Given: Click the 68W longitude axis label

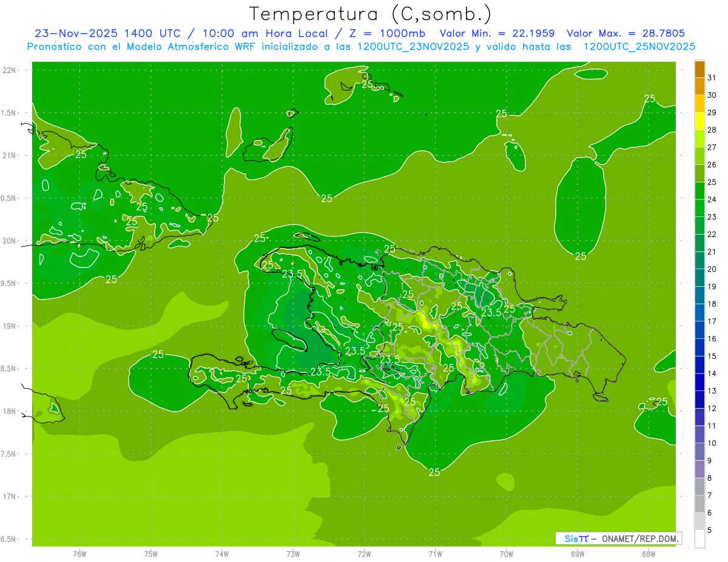Looking at the screenshot, I should coord(649,554).
